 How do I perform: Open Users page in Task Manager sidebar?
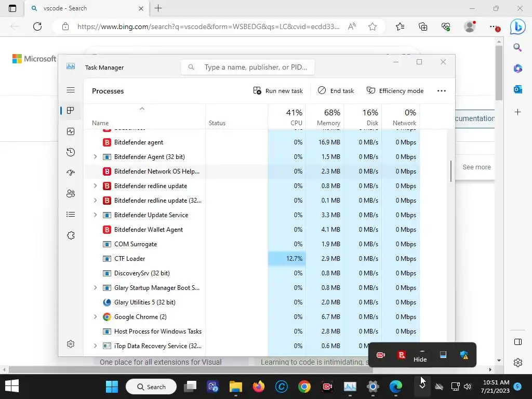click(71, 194)
